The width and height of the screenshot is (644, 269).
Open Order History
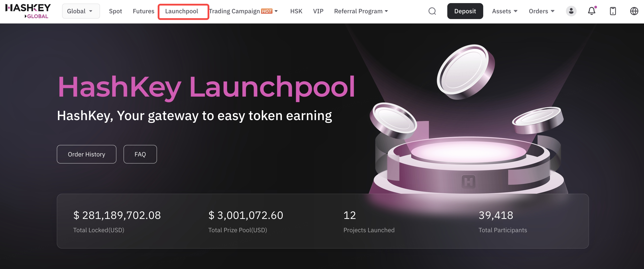86,154
